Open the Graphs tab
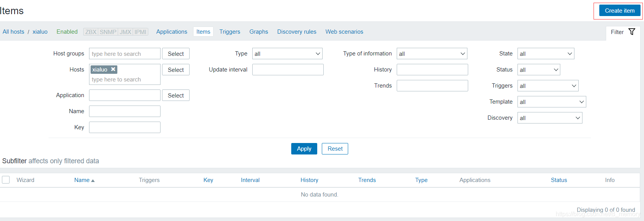 click(259, 32)
